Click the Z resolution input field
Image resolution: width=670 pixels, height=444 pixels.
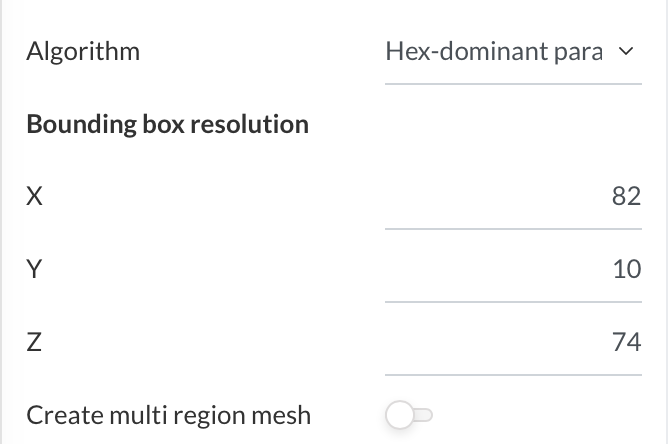[513, 343]
